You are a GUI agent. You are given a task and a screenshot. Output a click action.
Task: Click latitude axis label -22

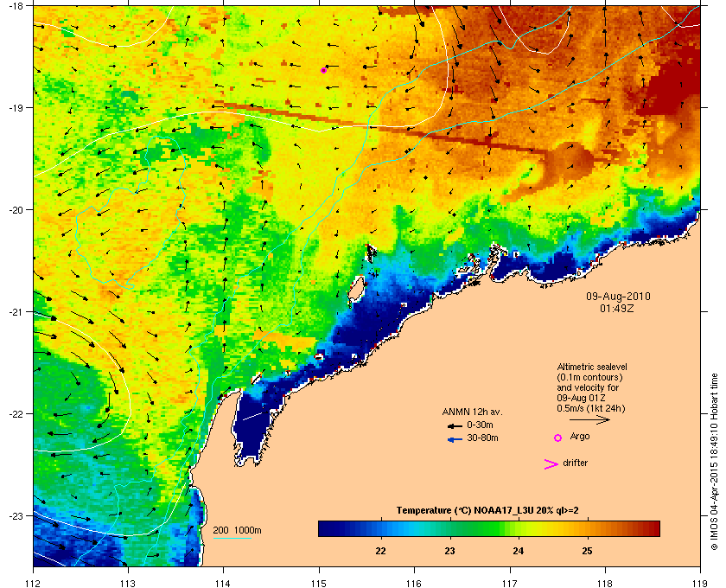15,413
